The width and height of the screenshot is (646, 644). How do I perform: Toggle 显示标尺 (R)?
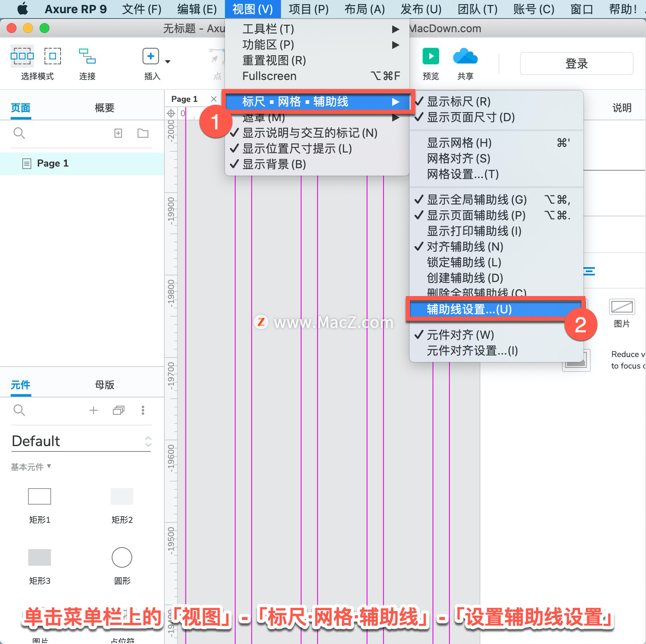pos(496,101)
